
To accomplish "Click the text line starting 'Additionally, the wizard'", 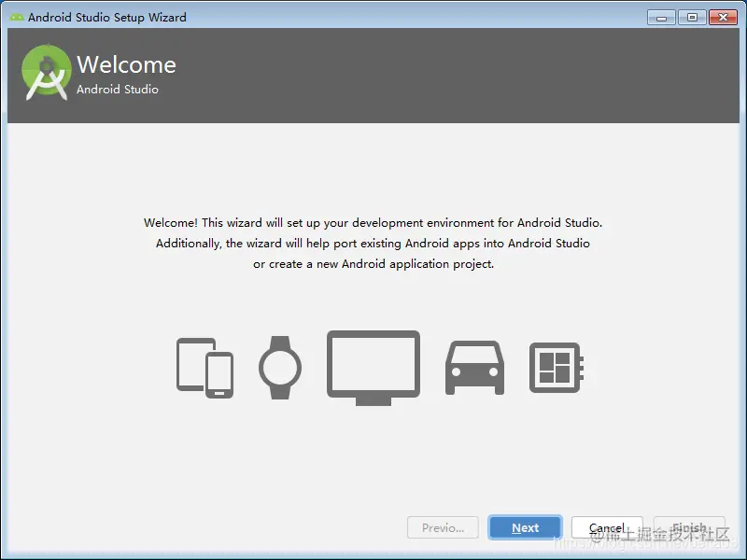I will coord(373,244).
